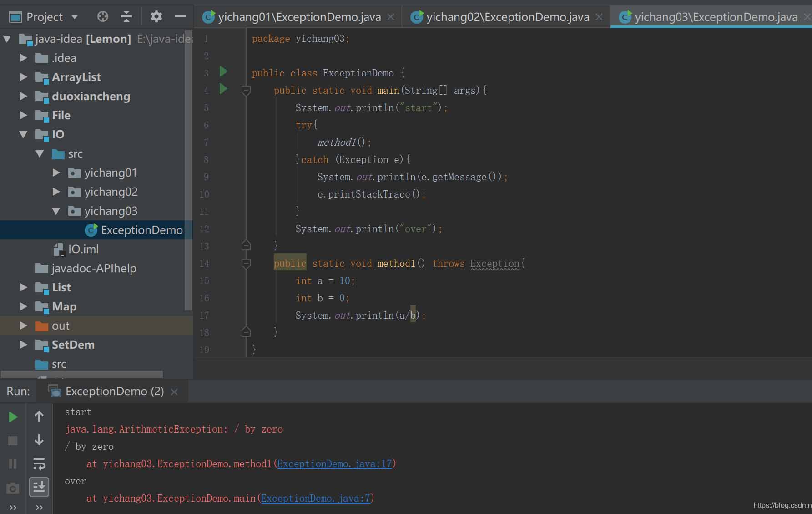812x514 pixels.
Task: Expand the duoxiancheng module
Action: [24, 97]
